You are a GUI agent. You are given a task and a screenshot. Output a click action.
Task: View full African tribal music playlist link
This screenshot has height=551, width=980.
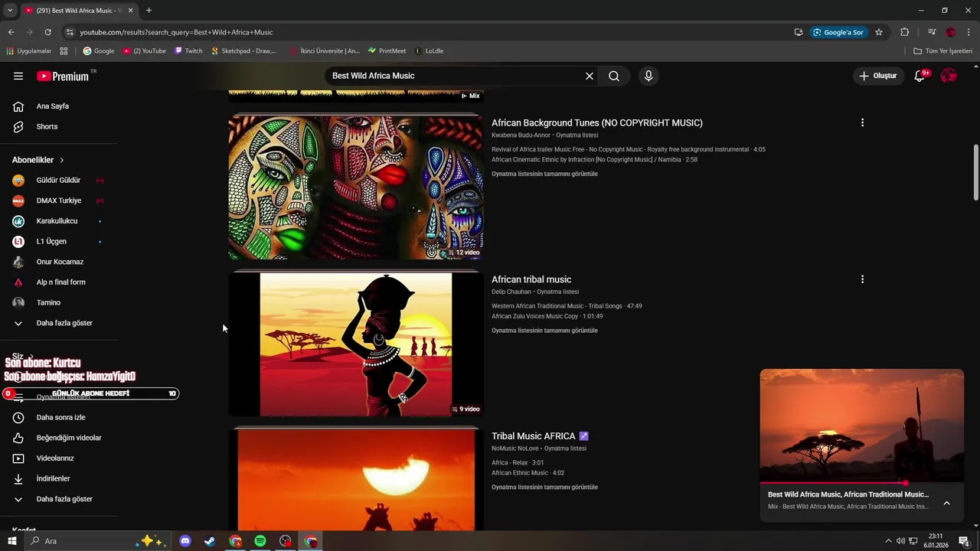pyautogui.click(x=544, y=331)
